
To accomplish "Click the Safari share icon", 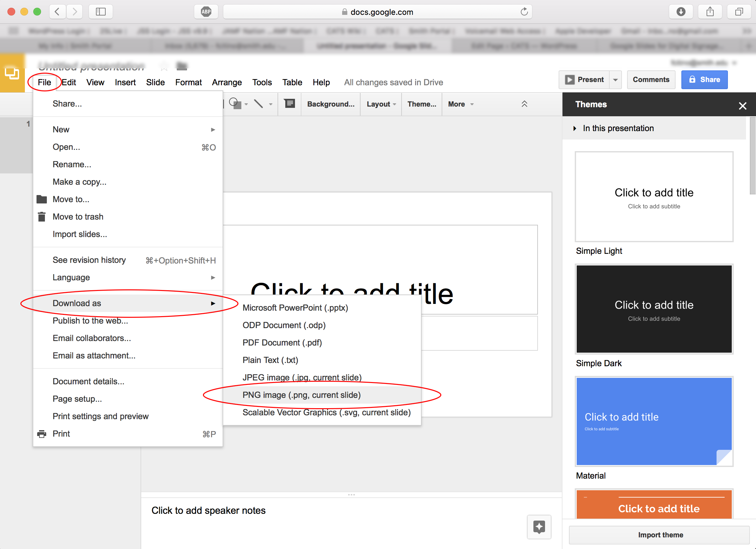I will click(x=710, y=12).
